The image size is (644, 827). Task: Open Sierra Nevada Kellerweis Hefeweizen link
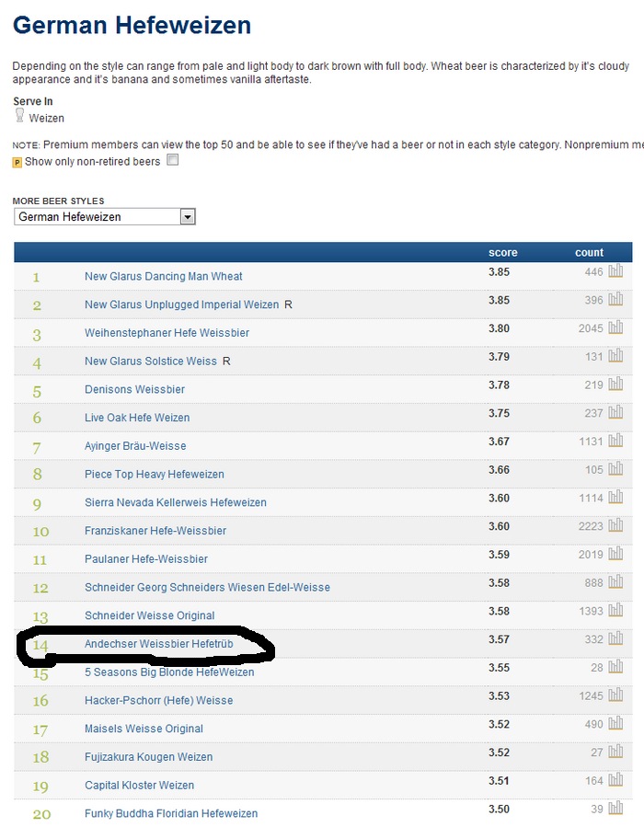tap(175, 502)
